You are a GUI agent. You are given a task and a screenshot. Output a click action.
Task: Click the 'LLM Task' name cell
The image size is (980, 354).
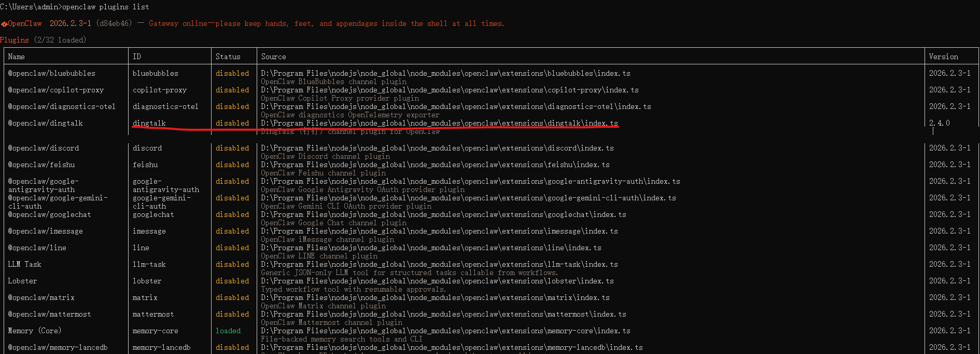click(25, 264)
